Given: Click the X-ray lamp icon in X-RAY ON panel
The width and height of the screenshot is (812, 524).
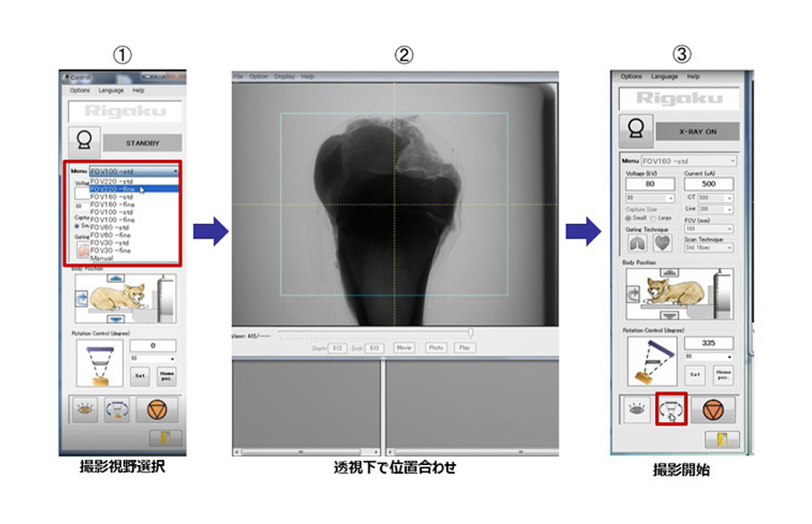Looking at the screenshot, I should pyautogui.click(x=636, y=130).
